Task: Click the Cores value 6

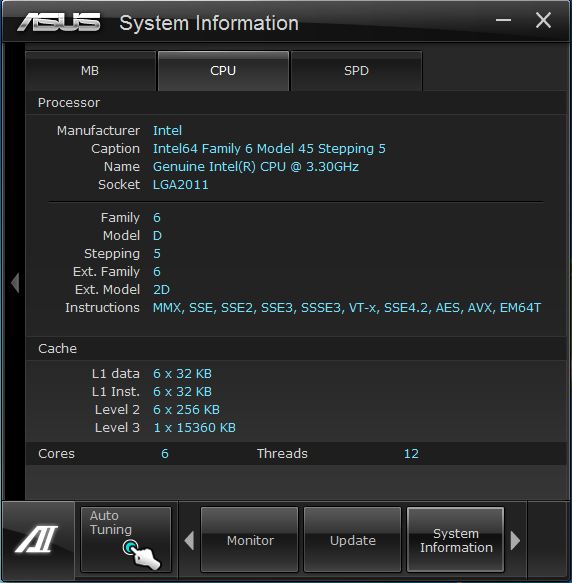Action: [165, 454]
